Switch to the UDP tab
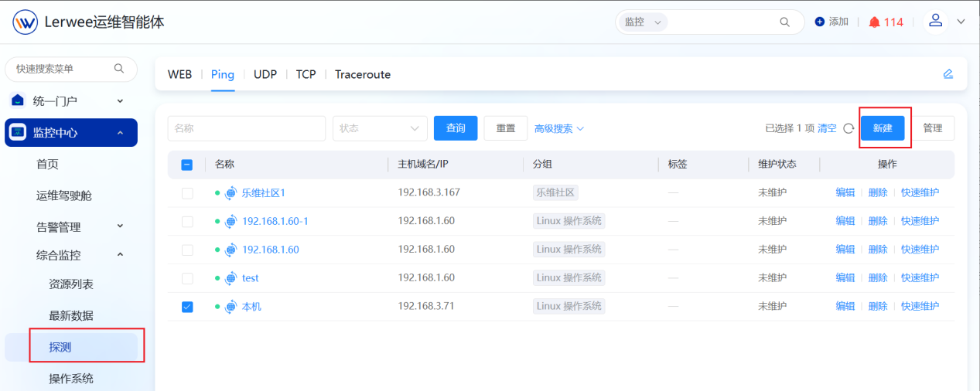The image size is (980, 391). click(265, 74)
